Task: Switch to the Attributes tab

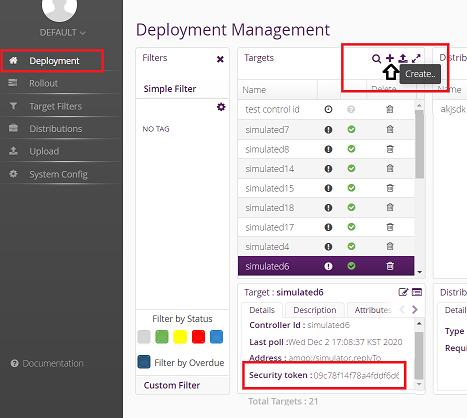Action: [x=372, y=310]
